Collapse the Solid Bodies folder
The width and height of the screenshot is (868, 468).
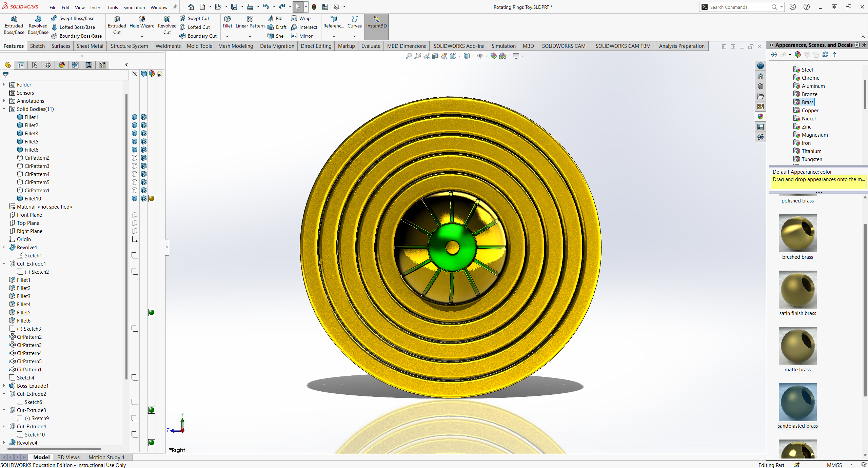4,109
